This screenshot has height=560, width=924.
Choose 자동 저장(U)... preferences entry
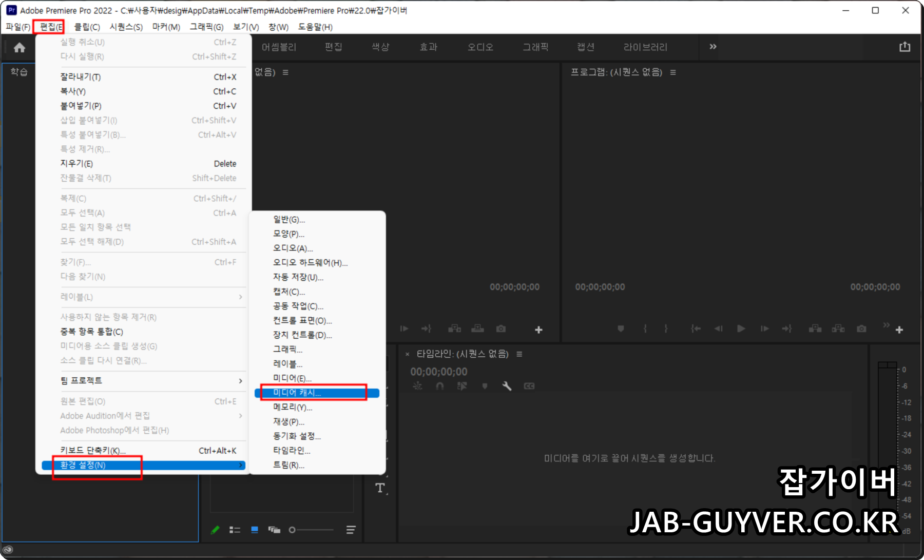[317, 277]
